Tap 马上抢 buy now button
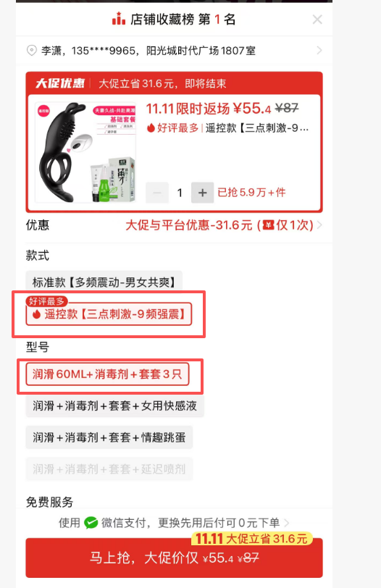This screenshot has height=588, width=381. point(174,558)
